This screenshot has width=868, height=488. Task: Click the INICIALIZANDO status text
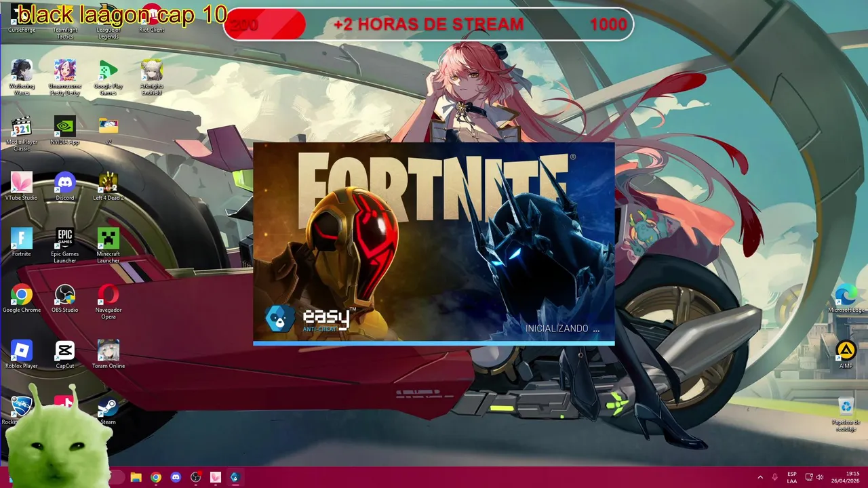(563, 328)
